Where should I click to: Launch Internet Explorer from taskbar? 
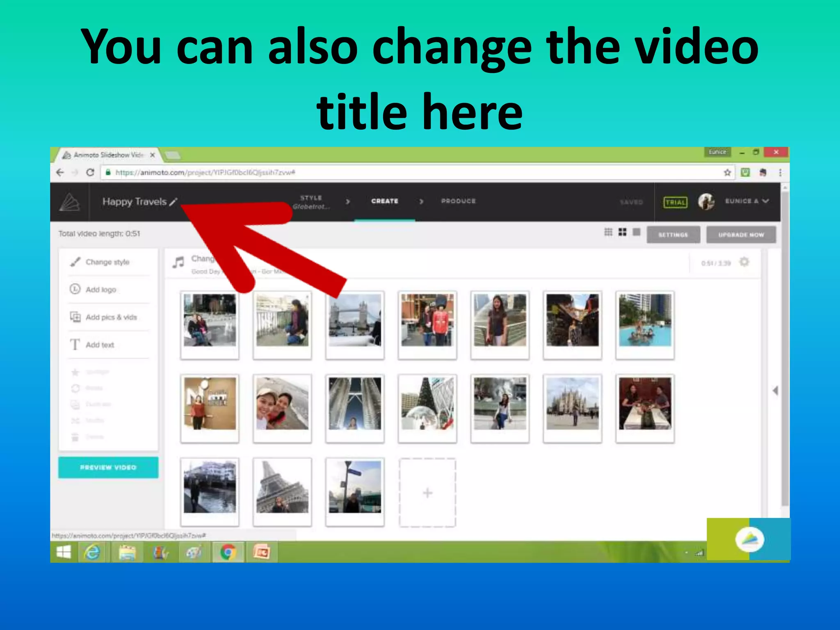pos(92,552)
